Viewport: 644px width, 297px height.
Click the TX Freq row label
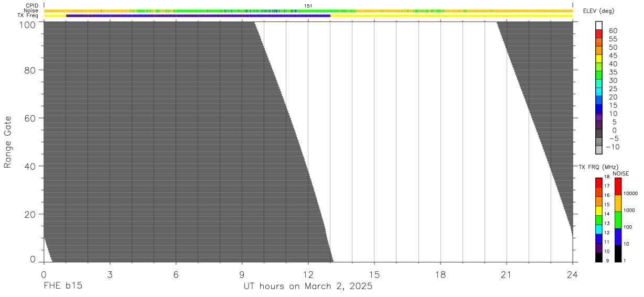click(x=28, y=16)
